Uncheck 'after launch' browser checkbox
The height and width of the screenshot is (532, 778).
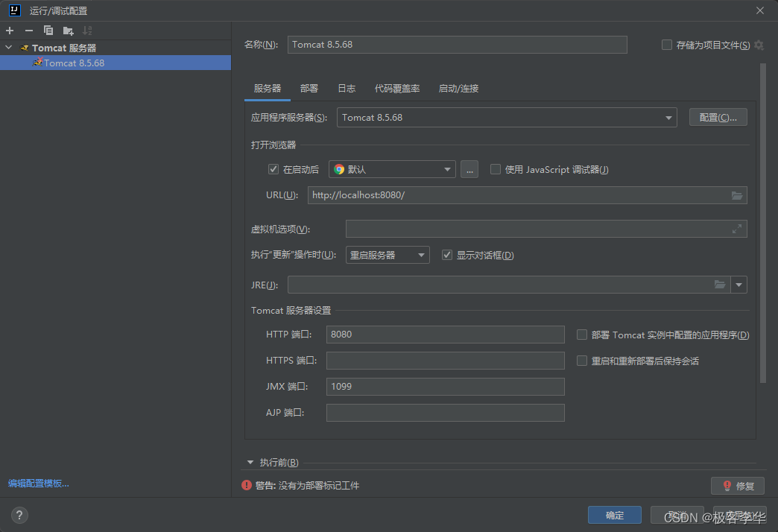tap(273, 169)
